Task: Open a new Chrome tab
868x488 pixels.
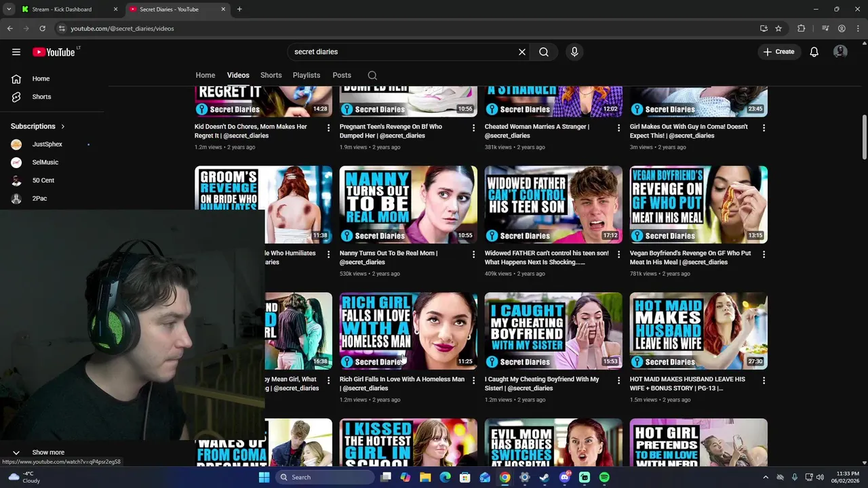Action: (239, 9)
